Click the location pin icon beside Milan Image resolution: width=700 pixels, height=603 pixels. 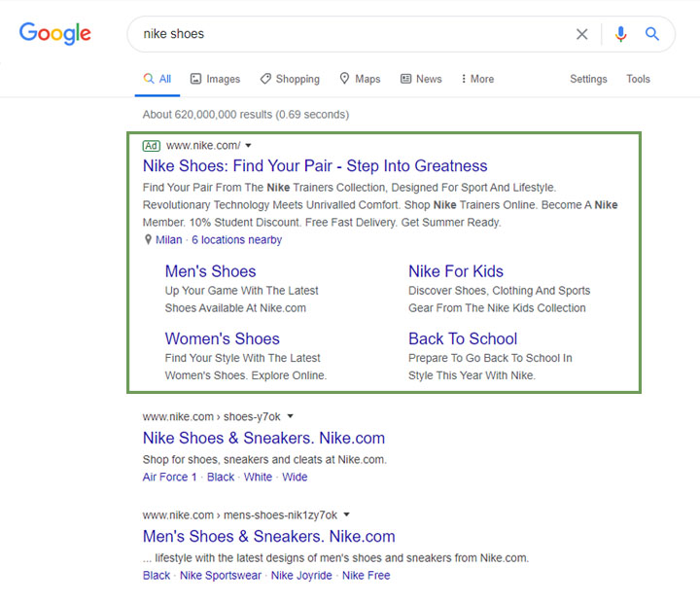pyautogui.click(x=148, y=240)
